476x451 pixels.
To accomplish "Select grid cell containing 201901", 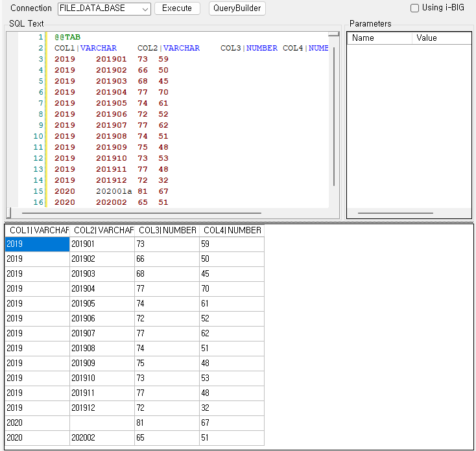I will [x=102, y=244].
